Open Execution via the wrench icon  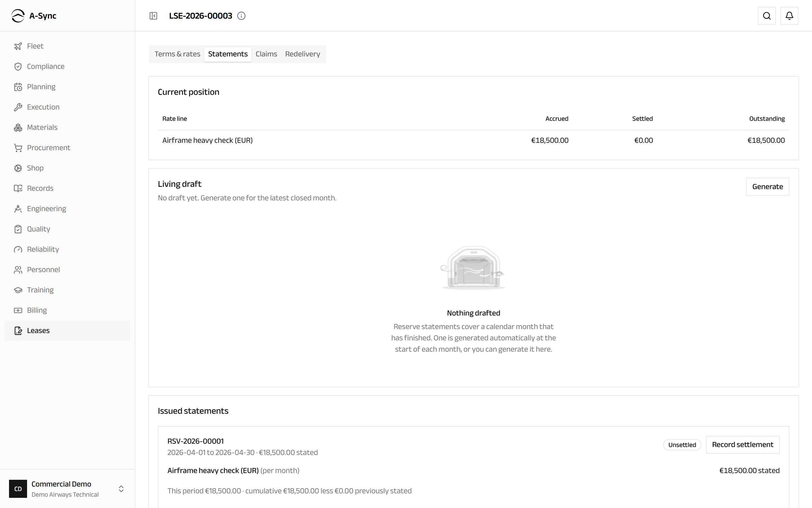pyautogui.click(x=18, y=107)
